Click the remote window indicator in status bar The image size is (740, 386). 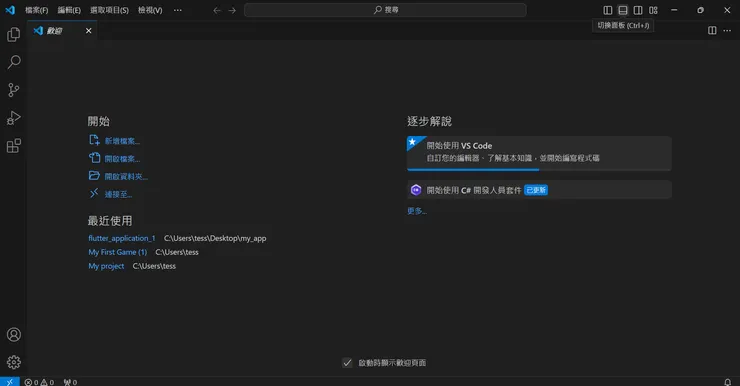click(9, 382)
